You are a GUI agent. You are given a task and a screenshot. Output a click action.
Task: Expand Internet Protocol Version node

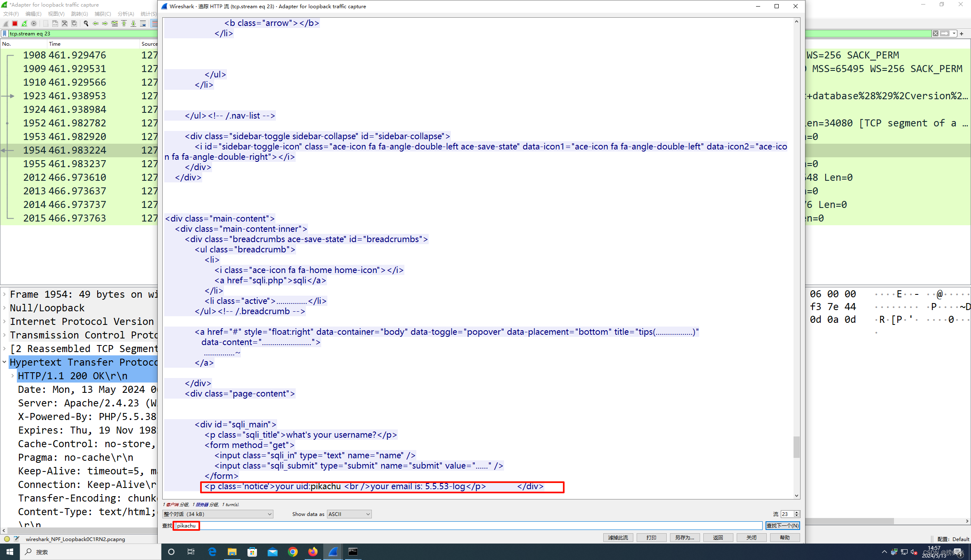click(5, 322)
